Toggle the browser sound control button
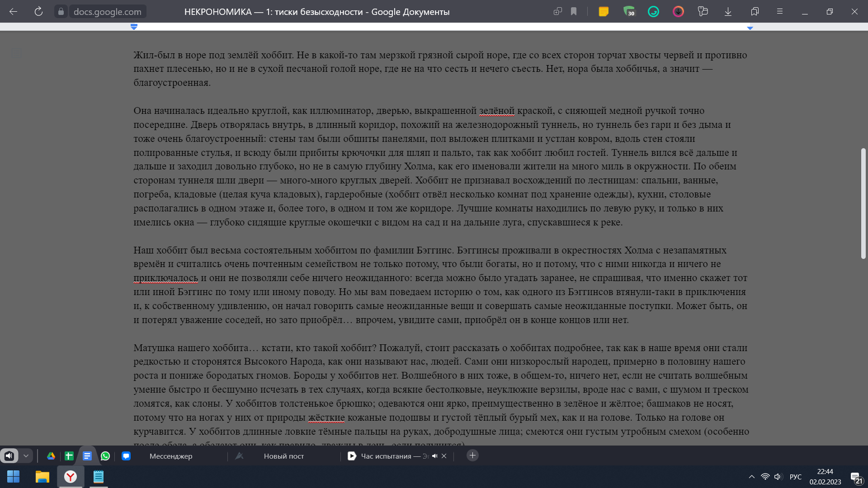The height and width of the screenshot is (488, 868). point(9,456)
